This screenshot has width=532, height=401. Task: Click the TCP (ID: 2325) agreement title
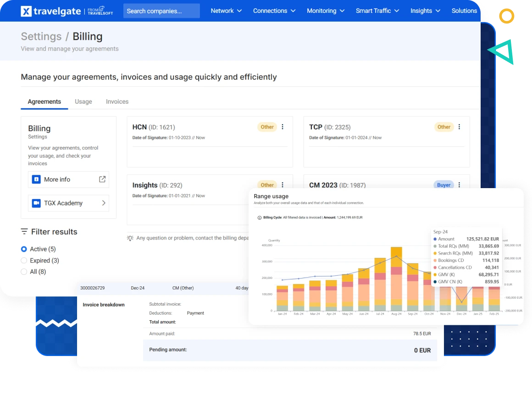(330, 127)
